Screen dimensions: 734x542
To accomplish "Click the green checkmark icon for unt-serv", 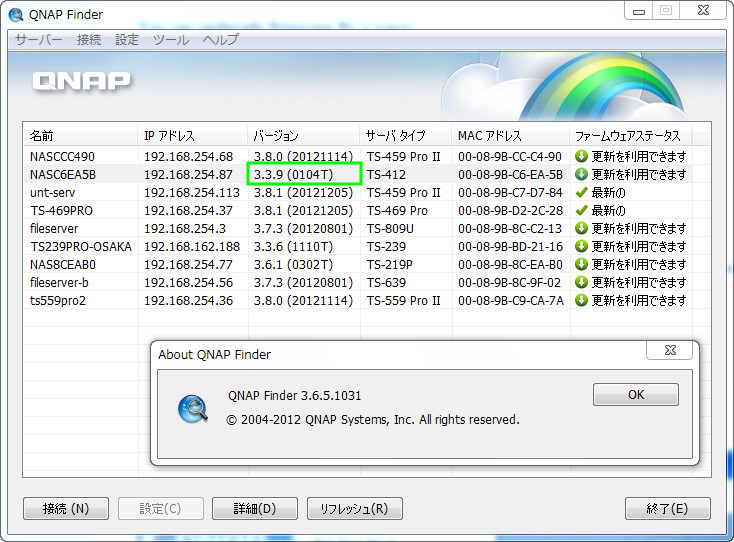I will pyautogui.click(x=581, y=192).
